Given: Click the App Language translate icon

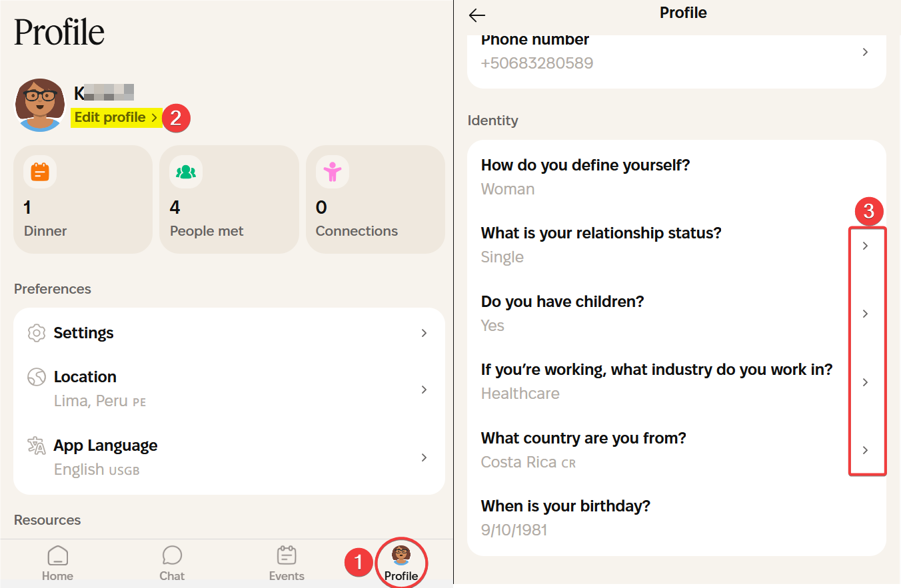Looking at the screenshot, I should (37, 445).
